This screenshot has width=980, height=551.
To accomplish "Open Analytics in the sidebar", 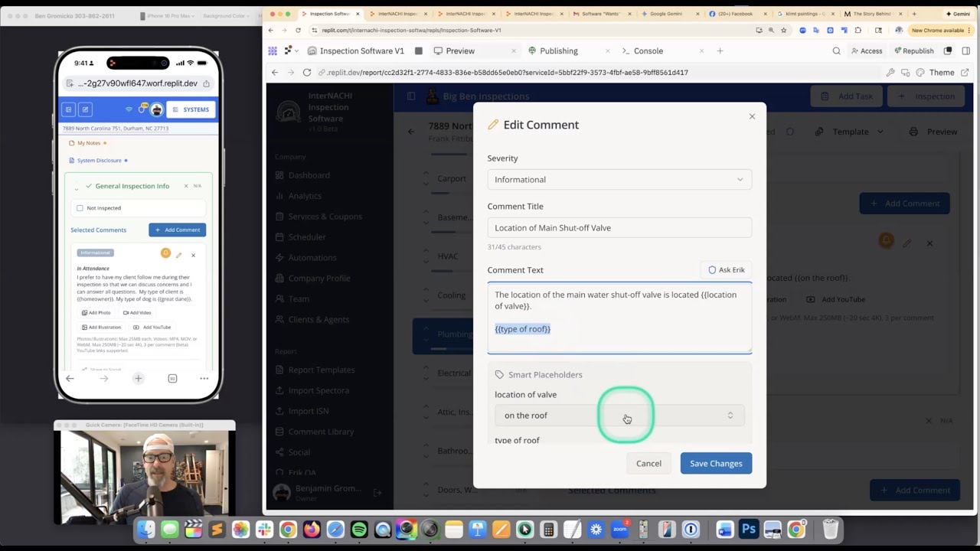I will 305,196.
